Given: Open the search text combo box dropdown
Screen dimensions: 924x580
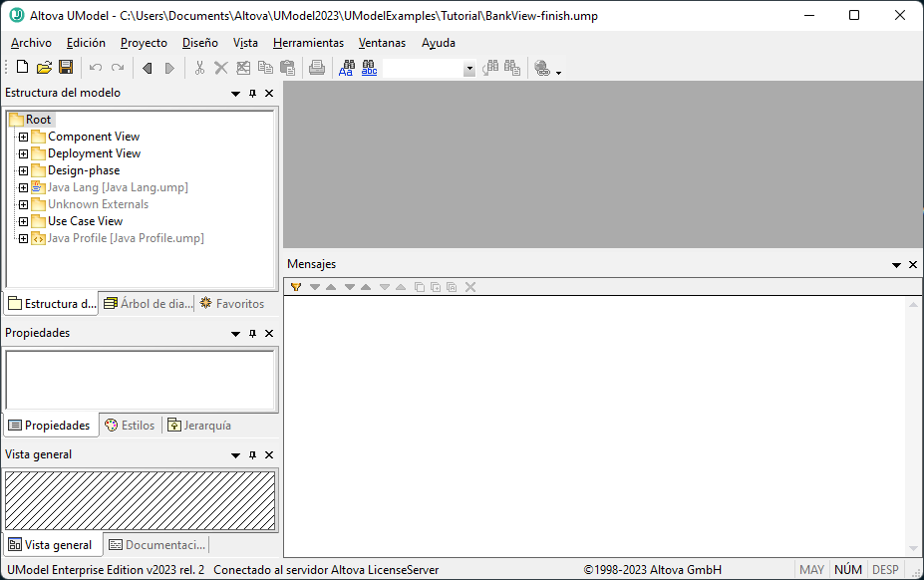Looking at the screenshot, I should click(469, 69).
